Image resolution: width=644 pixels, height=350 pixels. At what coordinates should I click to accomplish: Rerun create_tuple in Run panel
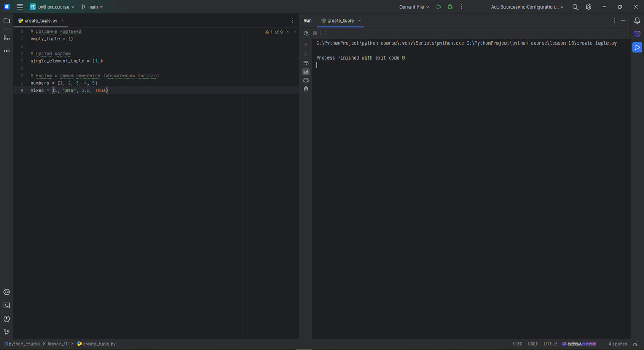click(x=306, y=33)
